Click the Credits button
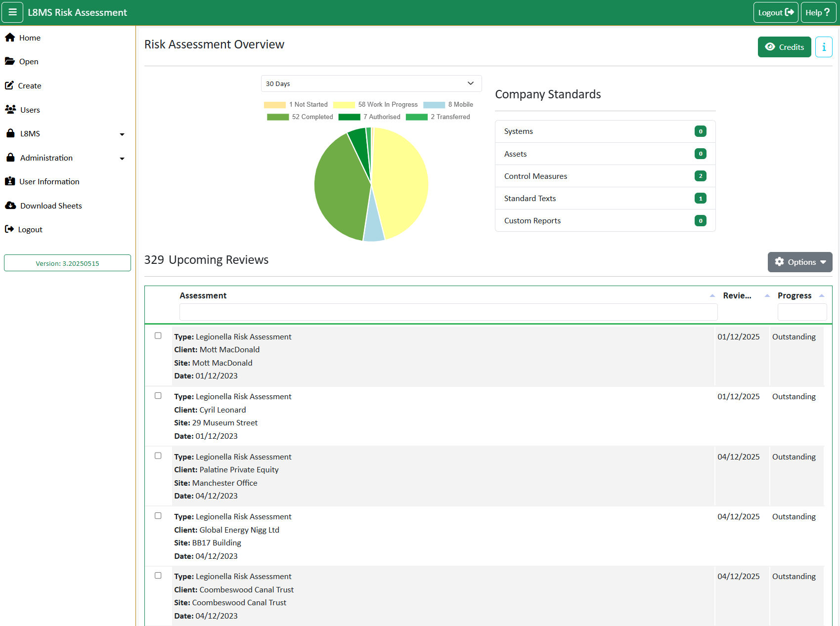This screenshot has width=840, height=626. pyautogui.click(x=784, y=47)
